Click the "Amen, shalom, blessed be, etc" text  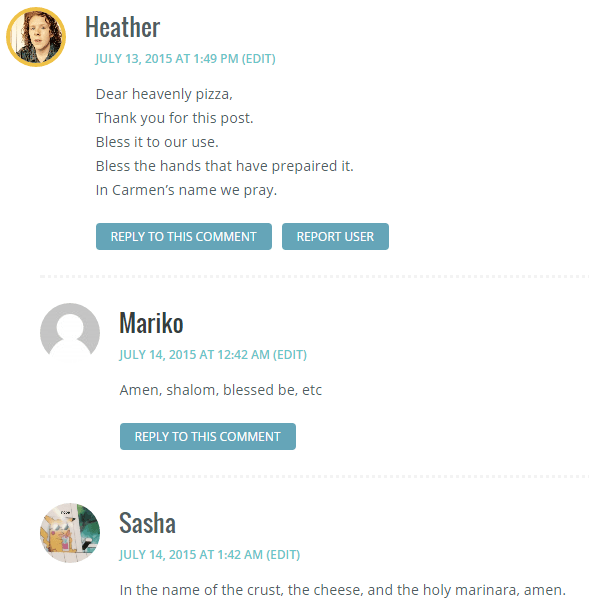click(220, 390)
